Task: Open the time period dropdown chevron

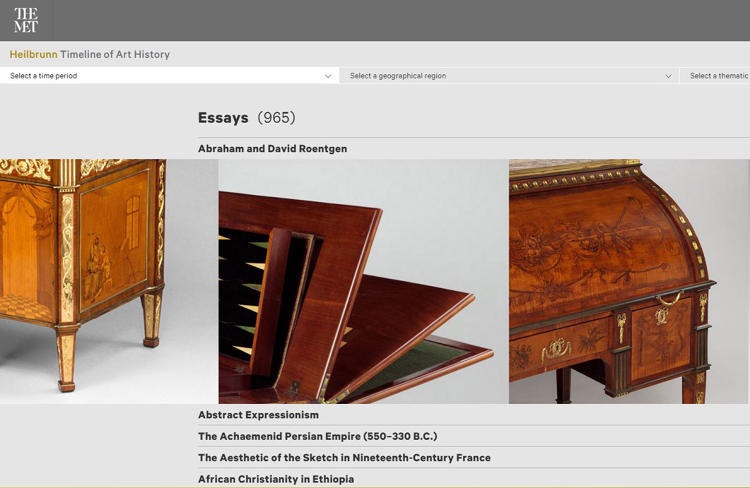Action: coord(328,76)
